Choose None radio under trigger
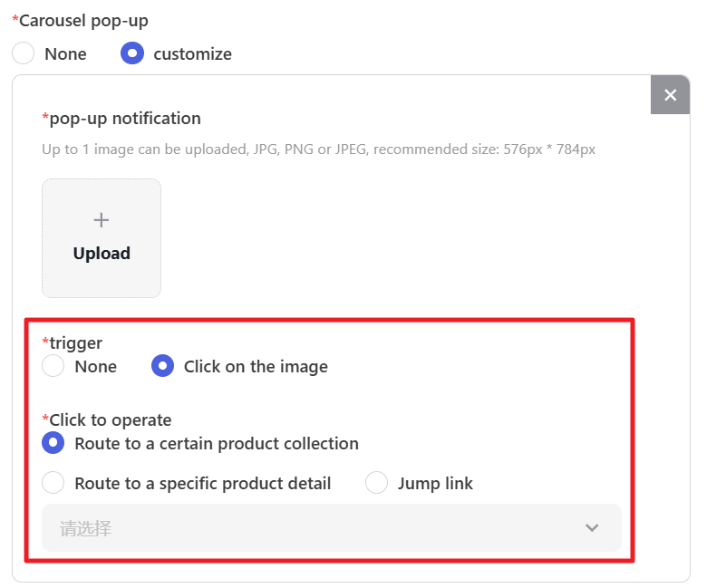716x588 pixels. pyautogui.click(x=53, y=366)
